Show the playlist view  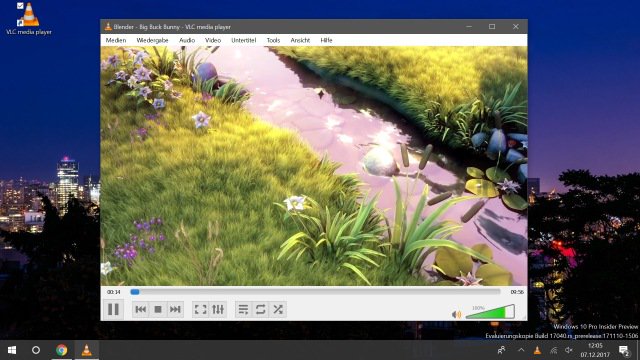point(243,309)
